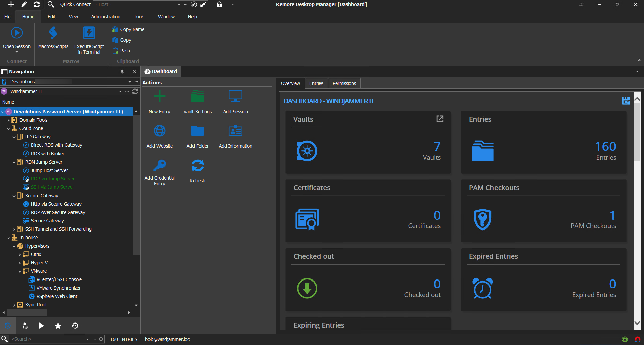The height and width of the screenshot is (345, 644).
Task: Select vSphere Web Client entry
Action: (57, 296)
